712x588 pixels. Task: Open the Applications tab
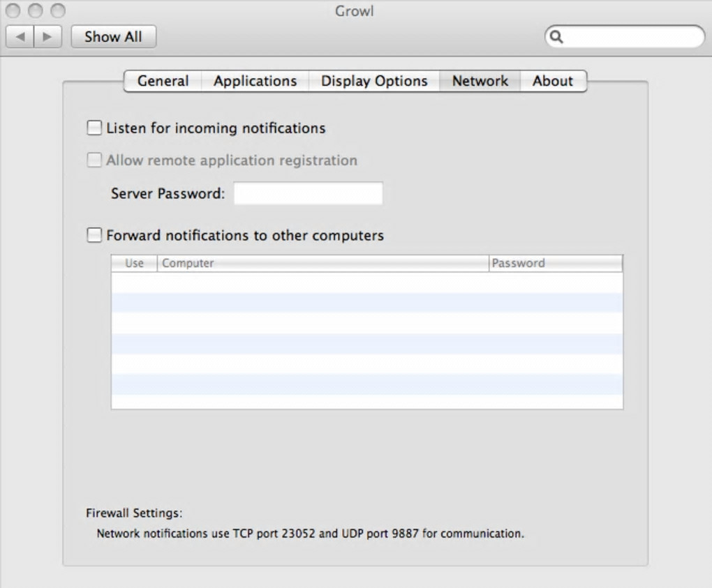255,81
